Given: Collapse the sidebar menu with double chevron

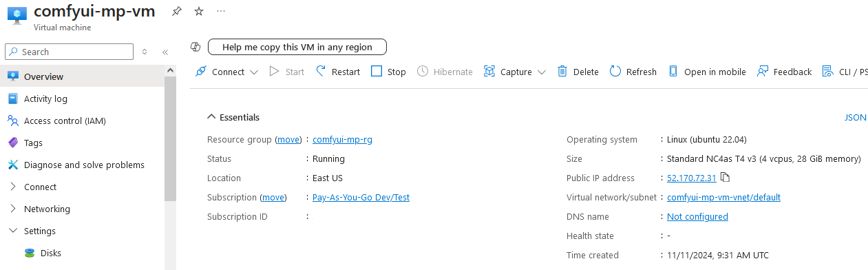Looking at the screenshot, I should (165, 52).
